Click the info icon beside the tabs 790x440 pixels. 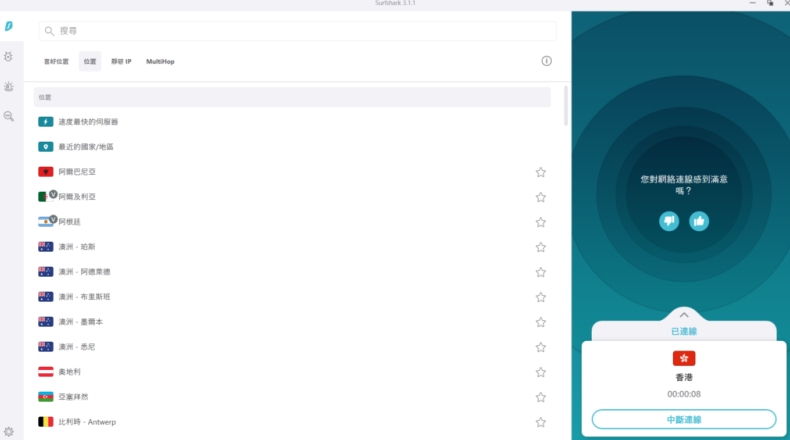tap(546, 61)
